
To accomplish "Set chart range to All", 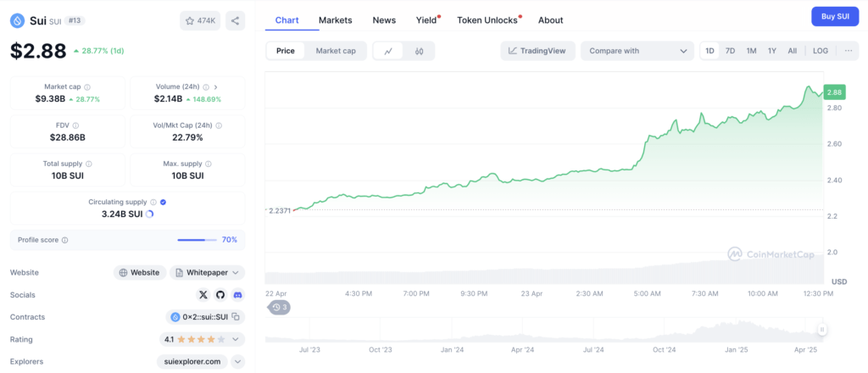I will pyautogui.click(x=793, y=51).
